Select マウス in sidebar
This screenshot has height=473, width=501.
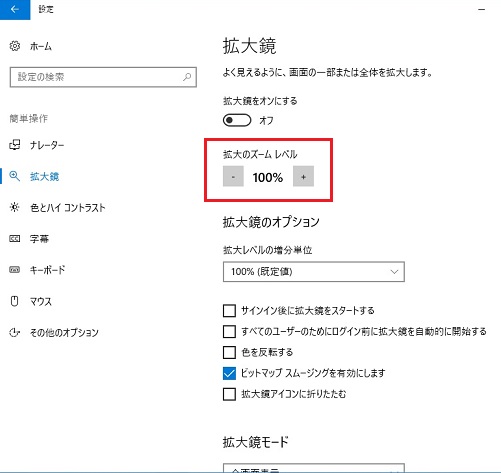(x=41, y=301)
